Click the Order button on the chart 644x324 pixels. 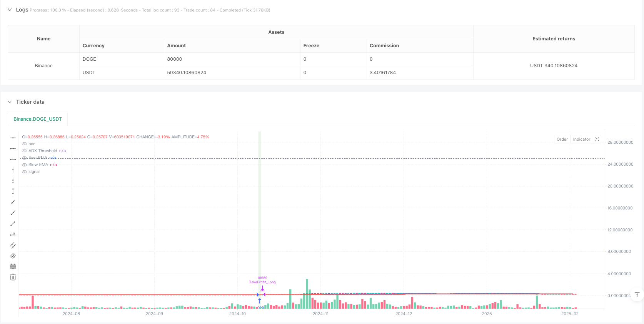[x=562, y=139]
